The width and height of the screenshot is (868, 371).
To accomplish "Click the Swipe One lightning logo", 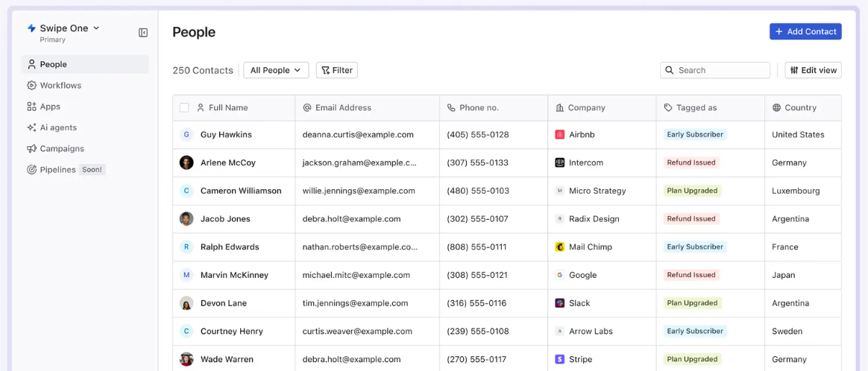I will pyautogui.click(x=31, y=28).
